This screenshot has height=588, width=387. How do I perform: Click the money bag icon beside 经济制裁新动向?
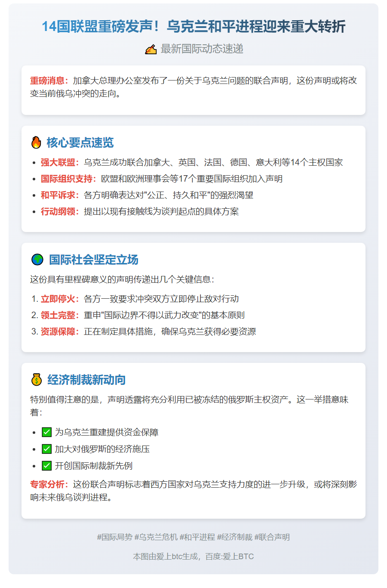coord(37,380)
